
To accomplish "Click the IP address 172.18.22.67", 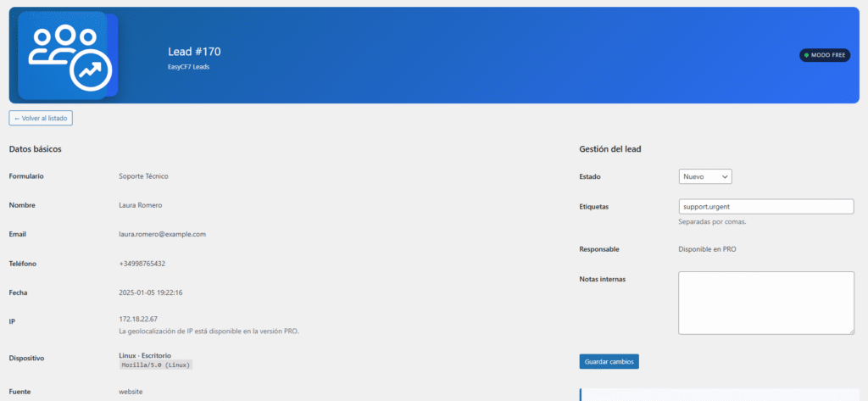I will (x=138, y=319).
